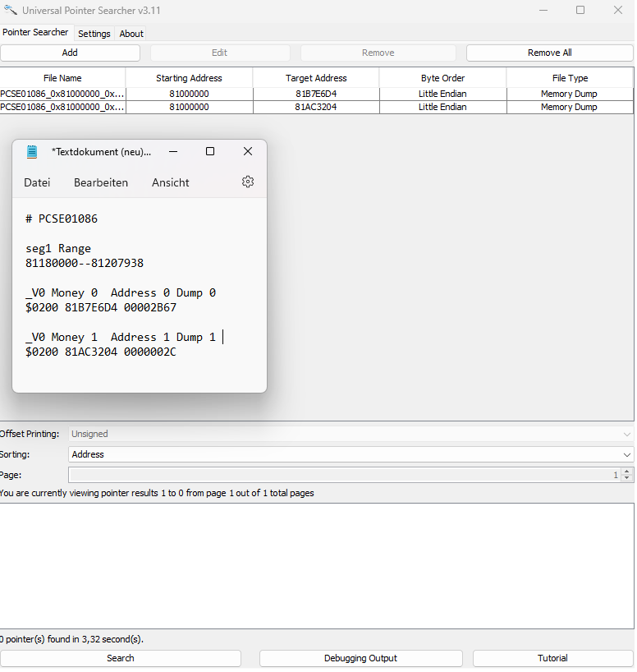Viewport: 637px width, 672px height.
Task: Maximize the Notepad Textdokument window
Action: [x=210, y=151]
